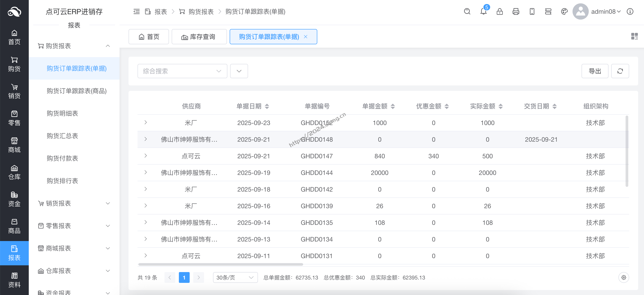Viewport: 644px width, 295px height.
Task: Open the 资金 module in sidebar
Action: point(14,199)
